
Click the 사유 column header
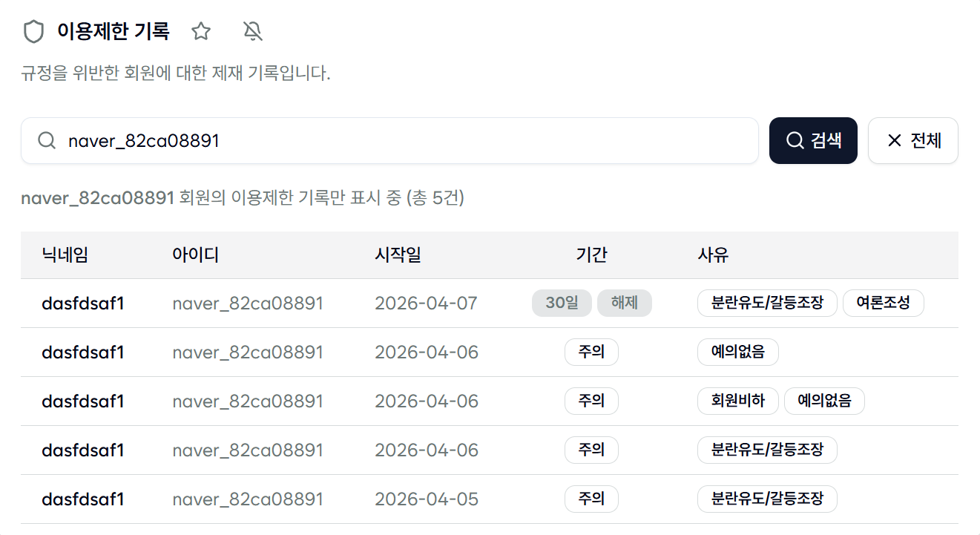(x=713, y=255)
